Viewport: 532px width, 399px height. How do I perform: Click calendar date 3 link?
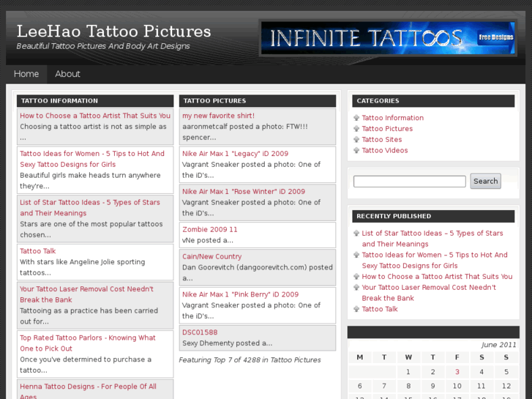(x=457, y=372)
